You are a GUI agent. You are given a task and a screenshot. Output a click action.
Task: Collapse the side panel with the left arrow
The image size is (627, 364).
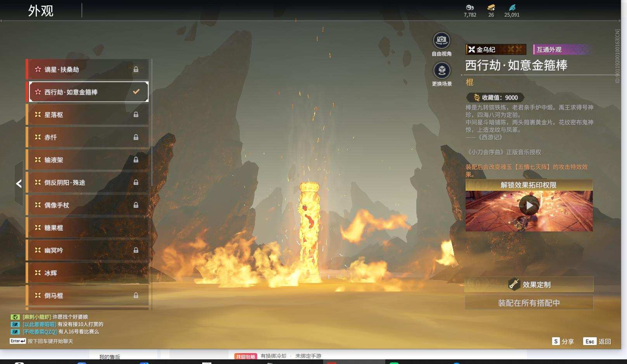pos(19,184)
